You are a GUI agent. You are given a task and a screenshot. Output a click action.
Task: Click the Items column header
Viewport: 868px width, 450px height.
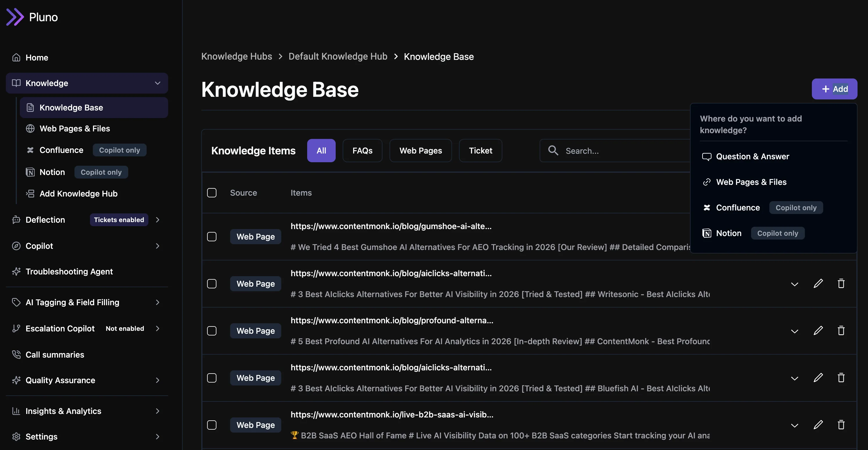coord(301,193)
